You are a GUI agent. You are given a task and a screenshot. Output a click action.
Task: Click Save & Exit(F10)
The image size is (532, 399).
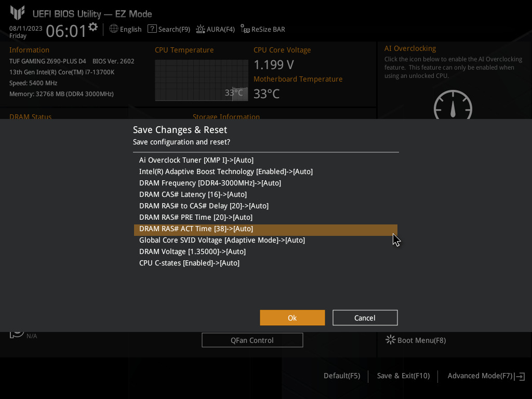403,376
